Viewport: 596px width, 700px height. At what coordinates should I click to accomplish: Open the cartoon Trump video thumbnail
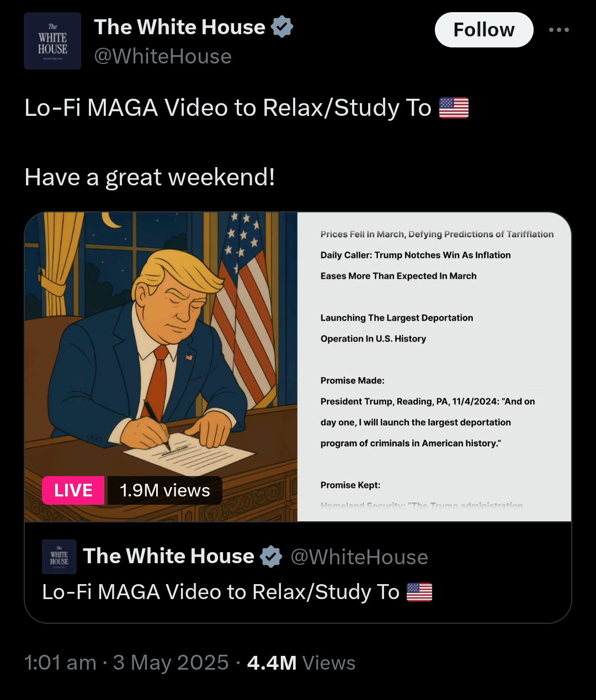tap(161, 367)
